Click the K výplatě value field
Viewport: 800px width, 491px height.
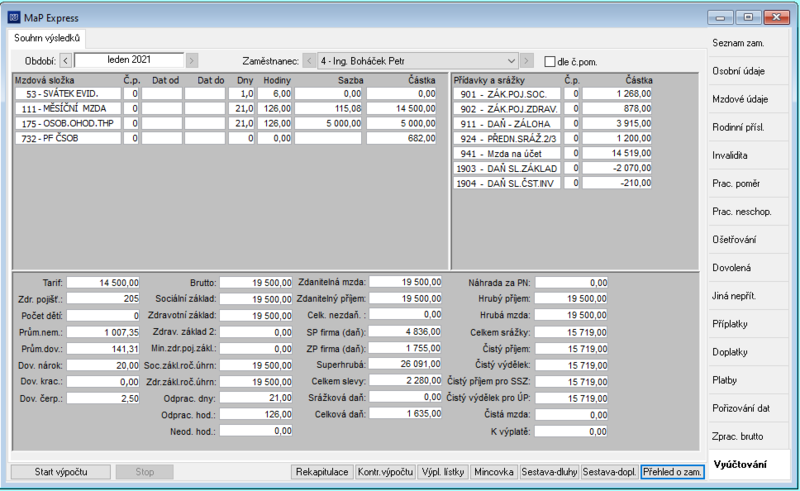(571, 432)
